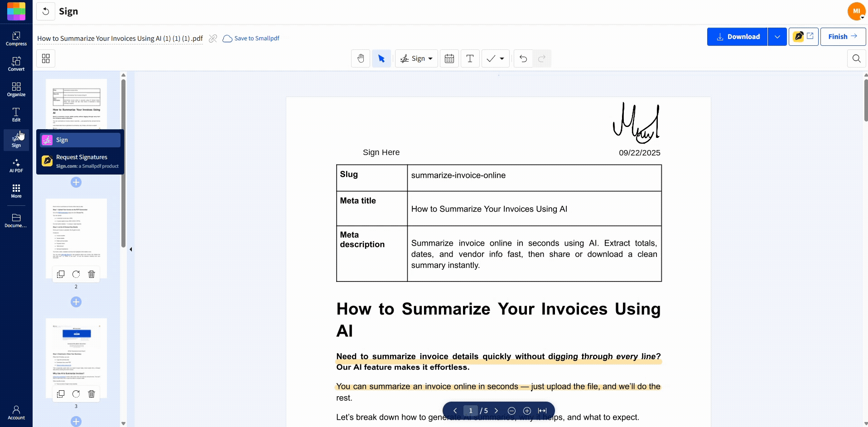Rotate page 2 using its thumbnail control
This screenshot has width=868, height=427.
tap(76, 274)
